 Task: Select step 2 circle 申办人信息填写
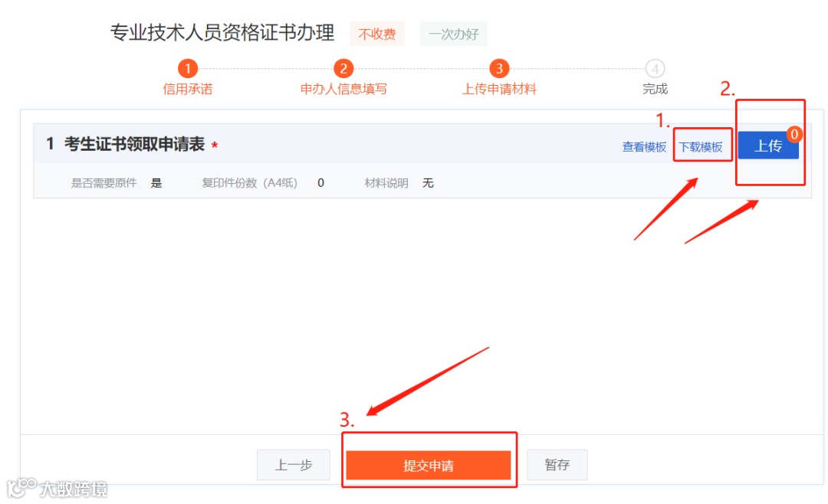coord(343,69)
